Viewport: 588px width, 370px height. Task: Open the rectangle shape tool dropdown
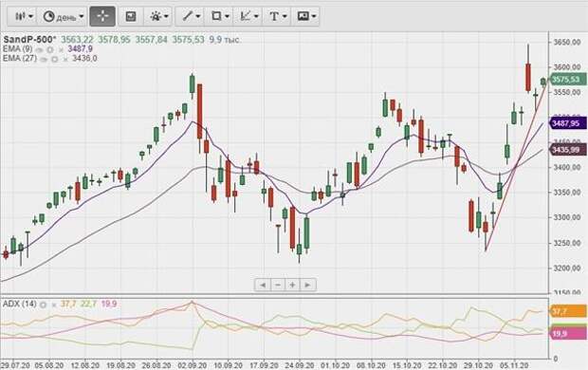tap(220, 16)
